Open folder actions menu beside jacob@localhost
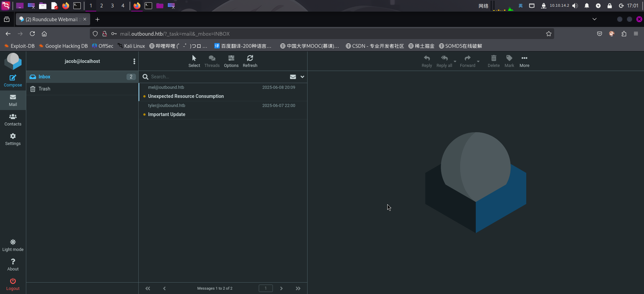 point(134,61)
